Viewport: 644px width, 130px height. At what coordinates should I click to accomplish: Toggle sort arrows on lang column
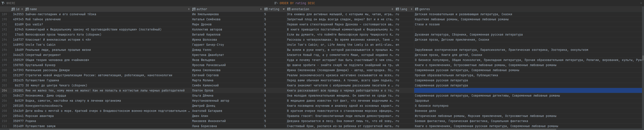coord(411,9)
